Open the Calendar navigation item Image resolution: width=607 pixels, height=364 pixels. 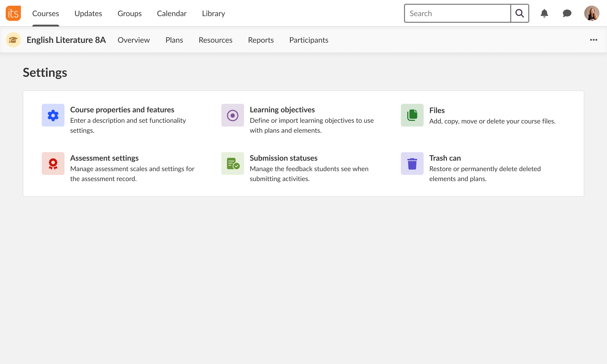172,13
